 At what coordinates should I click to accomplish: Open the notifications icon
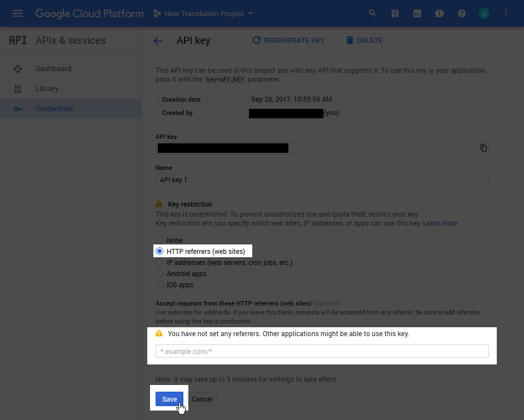click(439, 13)
